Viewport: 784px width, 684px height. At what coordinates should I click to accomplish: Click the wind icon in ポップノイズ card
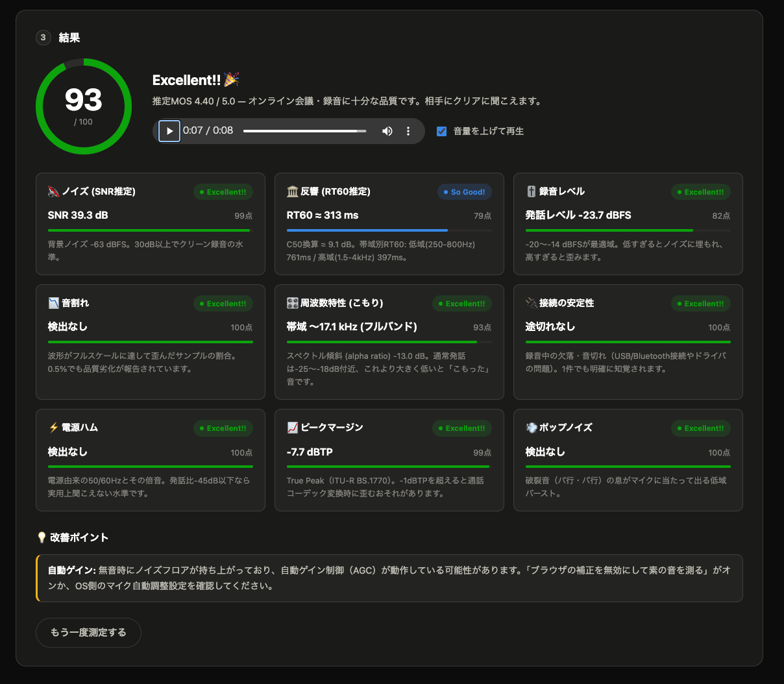click(532, 428)
